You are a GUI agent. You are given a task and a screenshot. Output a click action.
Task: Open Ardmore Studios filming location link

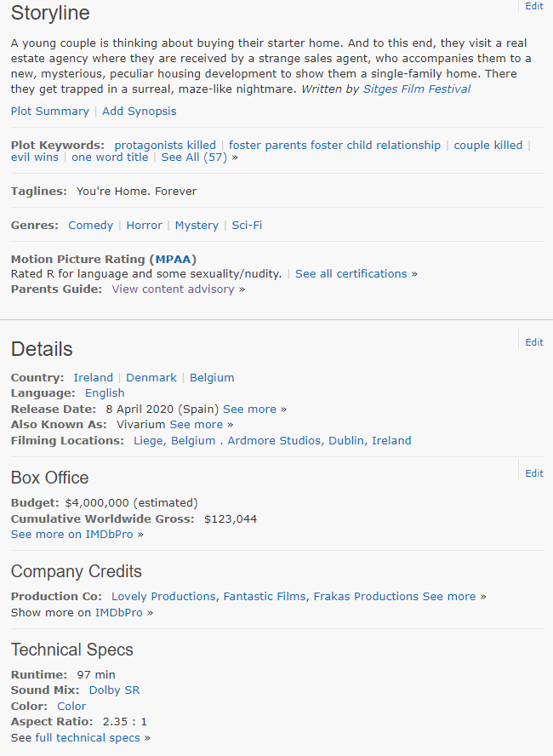click(319, 441)
